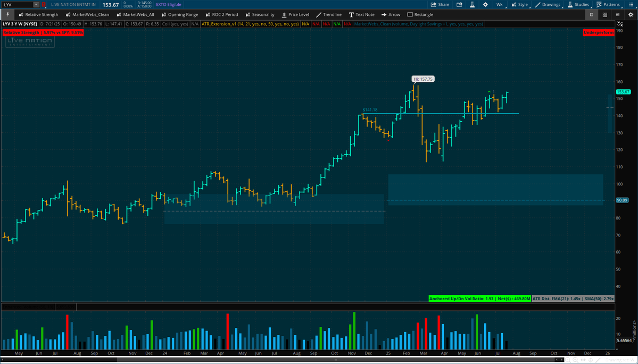
Task: Select the Relative Strength study shortcut
Action: click(38, 15)
